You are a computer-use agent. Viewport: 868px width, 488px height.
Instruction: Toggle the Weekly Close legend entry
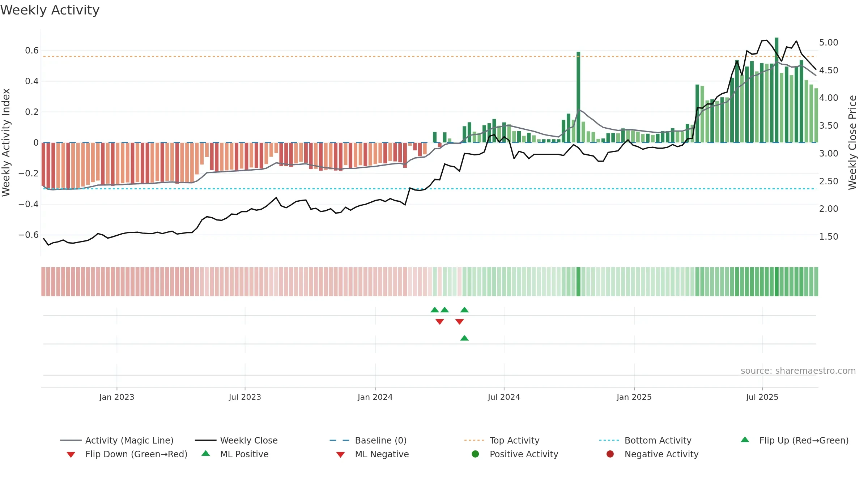pos(236,440)
